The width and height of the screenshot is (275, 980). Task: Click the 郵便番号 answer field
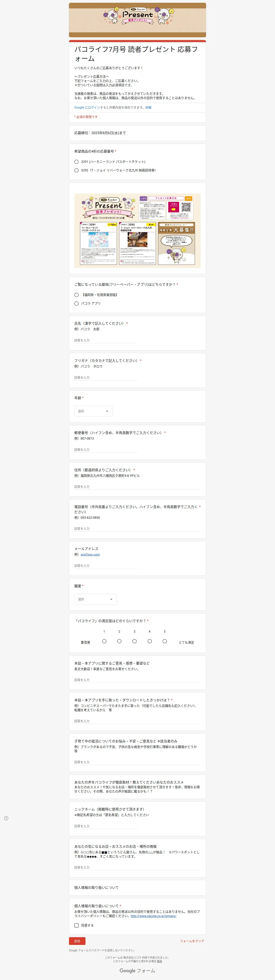coord(106,450)
